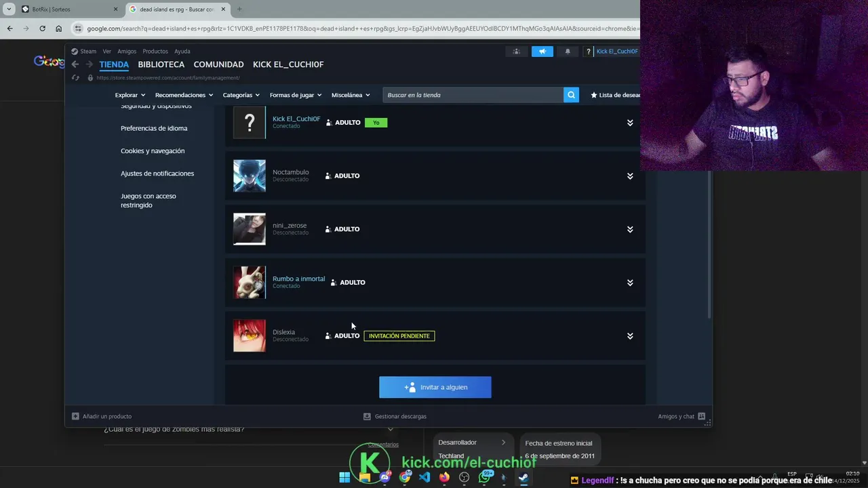Viewport: 868px width, 488px height.
Task: Open Steam notifications bell
Action: point(568,52)
